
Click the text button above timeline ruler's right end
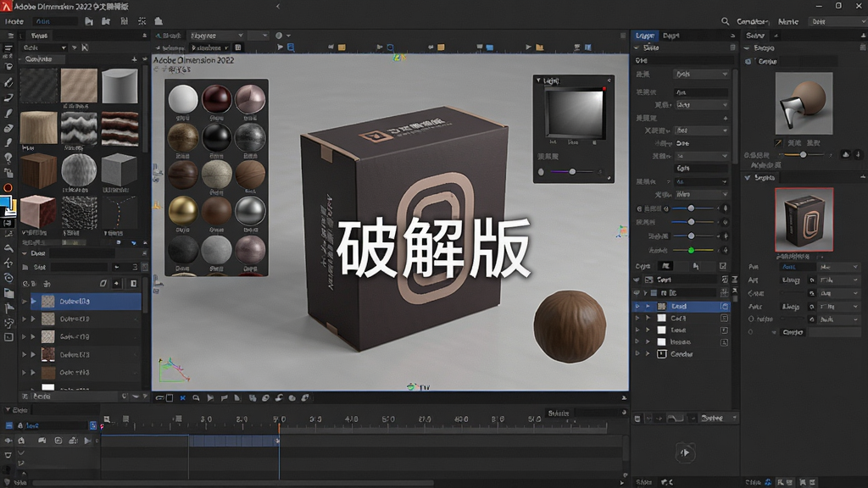559,413
